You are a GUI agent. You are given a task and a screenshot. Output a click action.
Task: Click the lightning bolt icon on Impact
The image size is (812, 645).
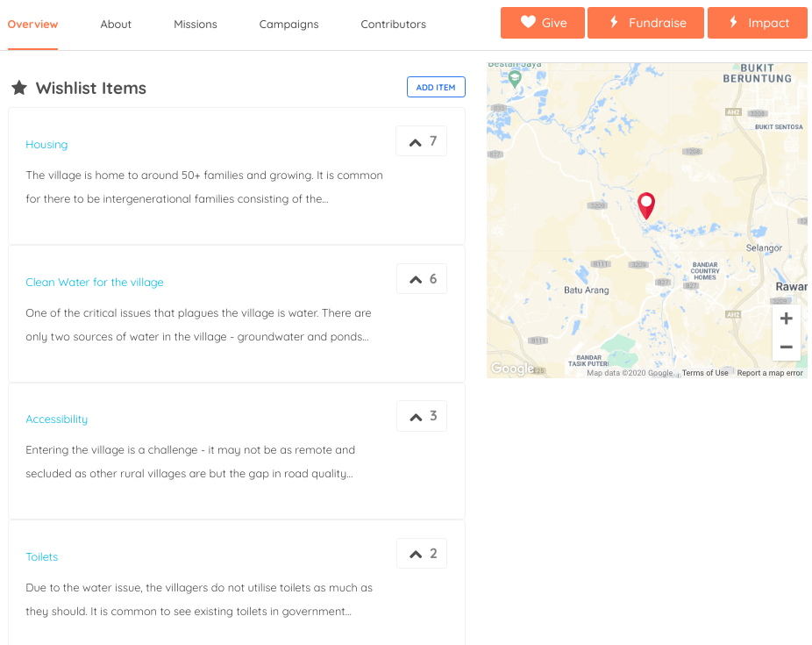[x=733, y=22]
